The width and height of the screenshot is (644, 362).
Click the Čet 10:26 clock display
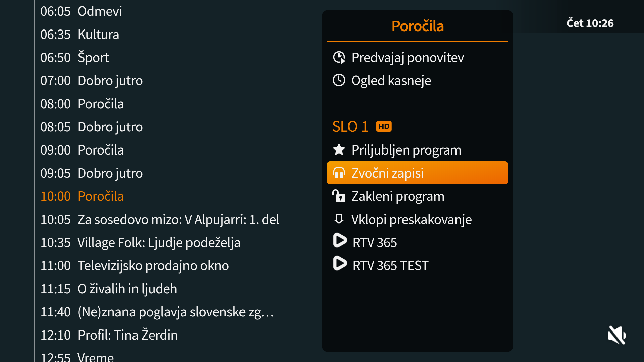(590, 23)
